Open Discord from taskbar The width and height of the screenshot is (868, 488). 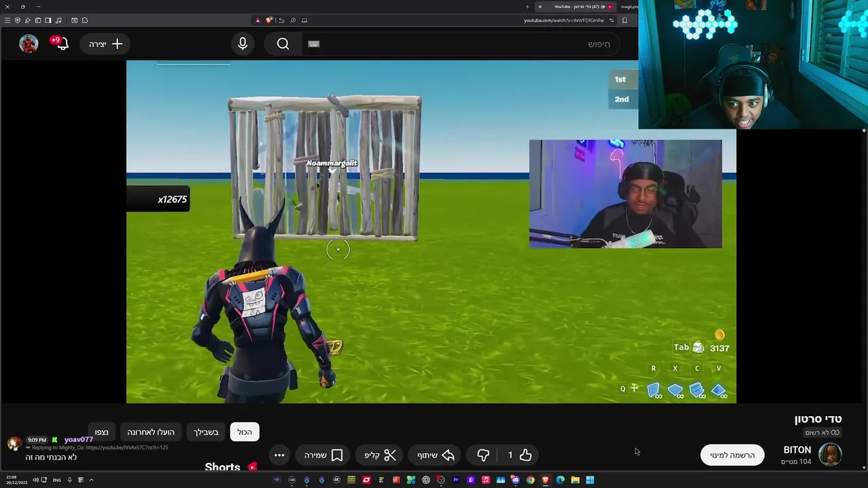click(x=515, y=480)
